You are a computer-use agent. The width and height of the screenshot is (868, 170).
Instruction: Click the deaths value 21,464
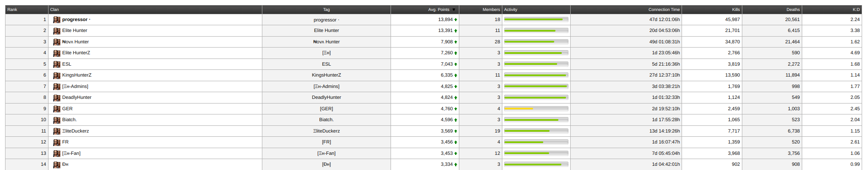point(793,42)
